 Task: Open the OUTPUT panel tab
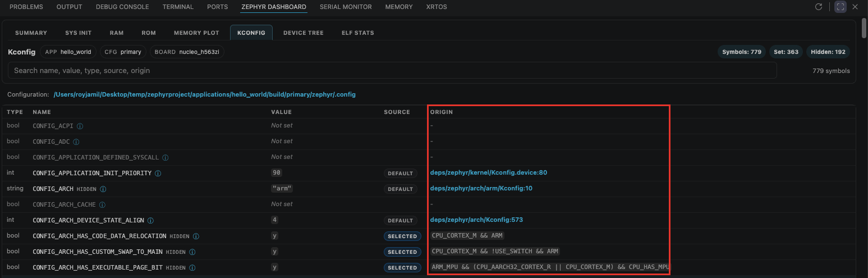[x=70, y=7]
